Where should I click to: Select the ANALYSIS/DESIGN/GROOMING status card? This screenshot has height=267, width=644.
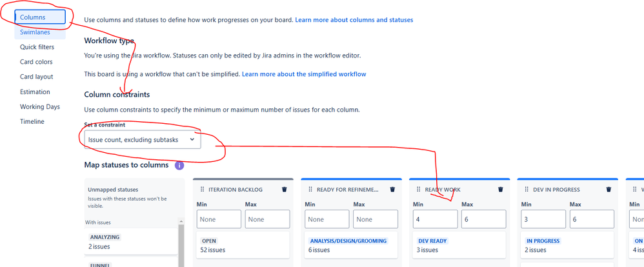(x=351, y=245)
